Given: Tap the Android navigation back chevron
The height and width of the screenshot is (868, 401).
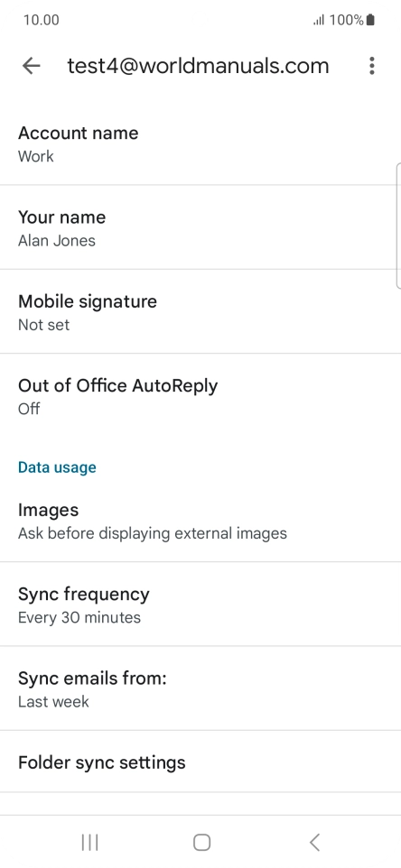Looking at the screenshot, I should pyautogui.click(x=314, y=843).
